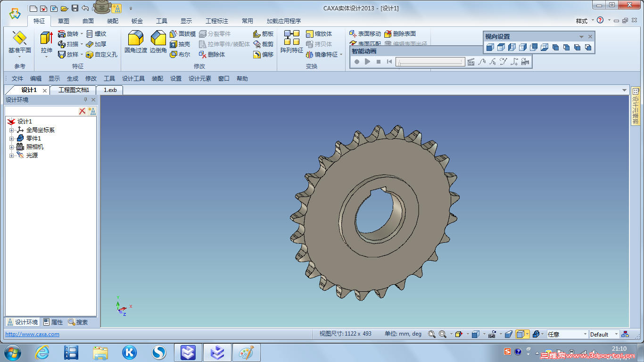Select the 抽壳 shell tool
Screen dimensions: 644x362
coord(180,44)
